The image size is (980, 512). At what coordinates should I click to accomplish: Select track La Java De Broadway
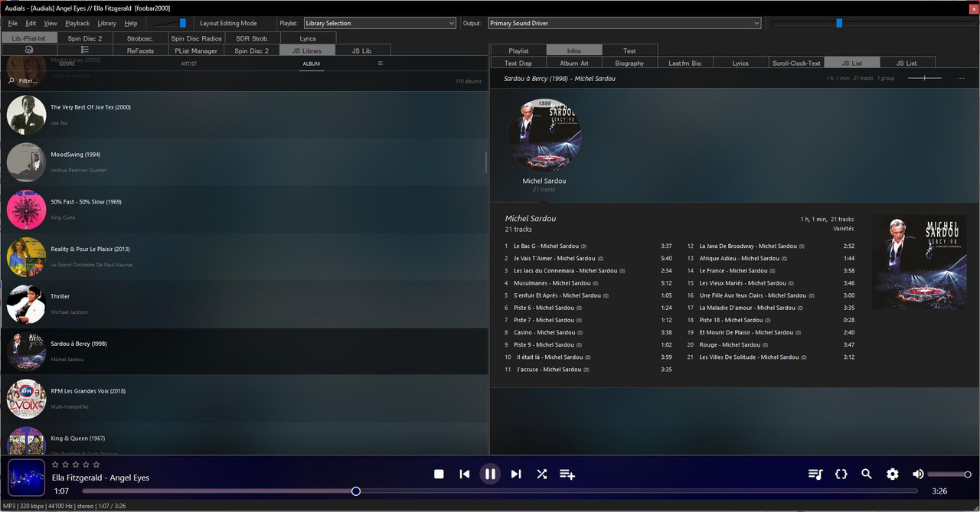(x=770, y=246)
